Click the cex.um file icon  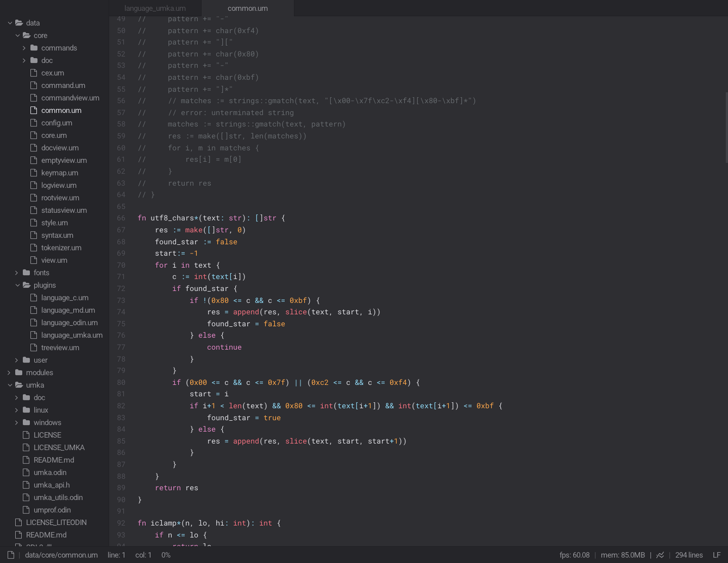pyautogui.click(x=34, y=73)
